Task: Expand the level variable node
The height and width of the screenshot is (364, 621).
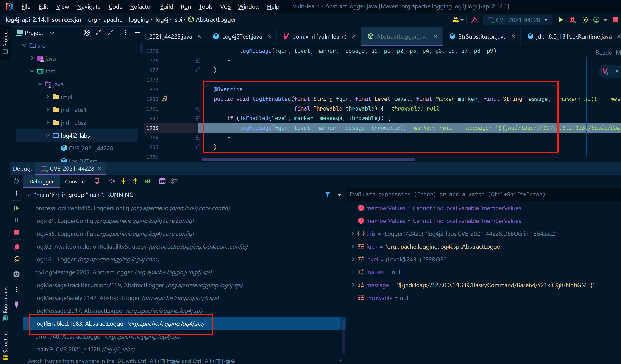Action: click(x=353, y=259)
